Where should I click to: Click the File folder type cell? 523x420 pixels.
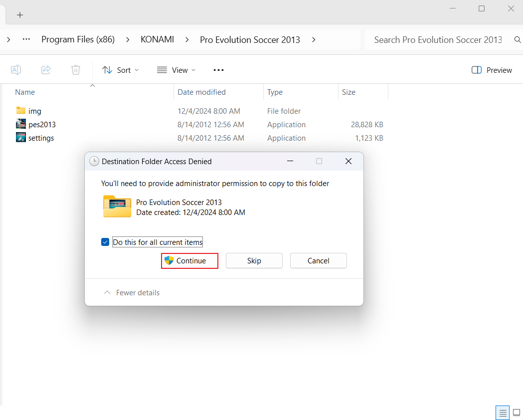[284, 111]
